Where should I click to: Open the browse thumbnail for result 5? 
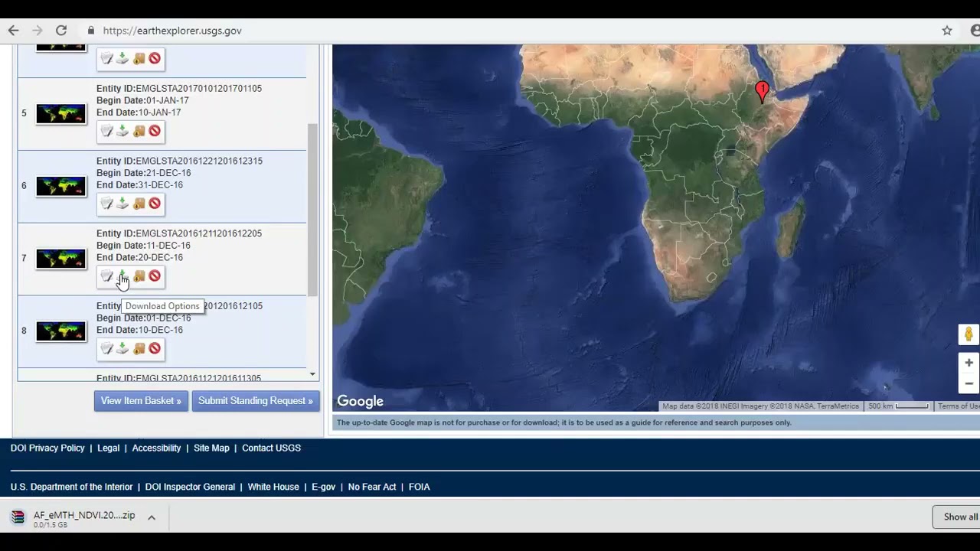click(61, 113)
